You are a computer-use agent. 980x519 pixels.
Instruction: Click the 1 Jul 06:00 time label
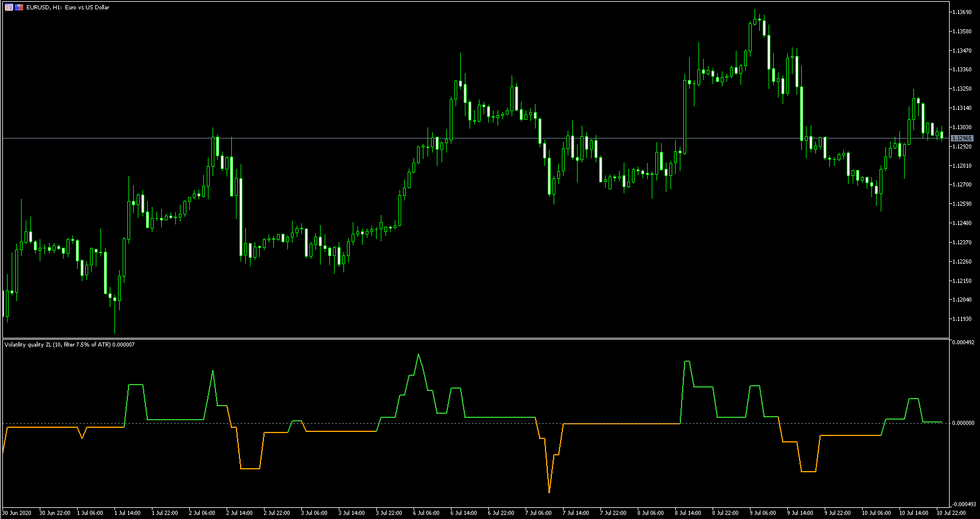coord(90,513)
